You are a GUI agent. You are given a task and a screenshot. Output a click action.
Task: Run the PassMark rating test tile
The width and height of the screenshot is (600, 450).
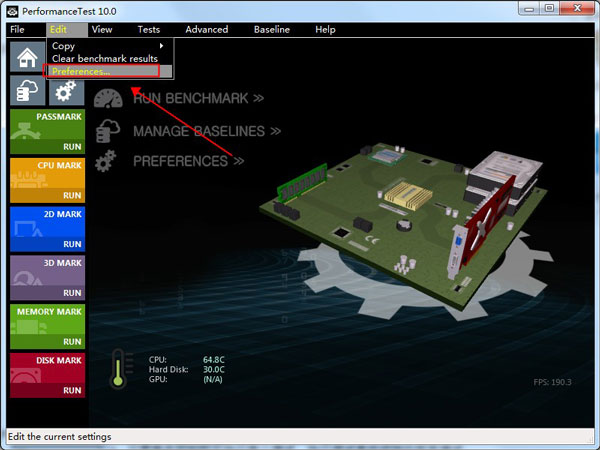[46, 130]
